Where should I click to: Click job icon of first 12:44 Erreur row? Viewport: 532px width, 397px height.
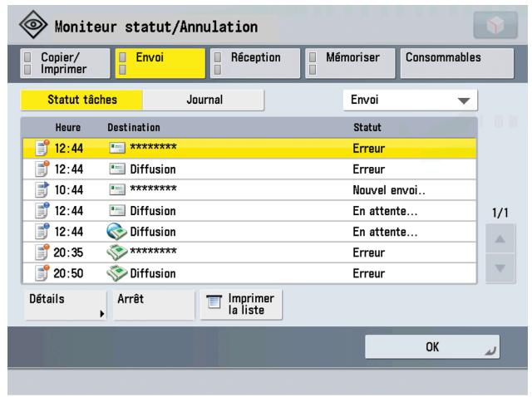42,148
